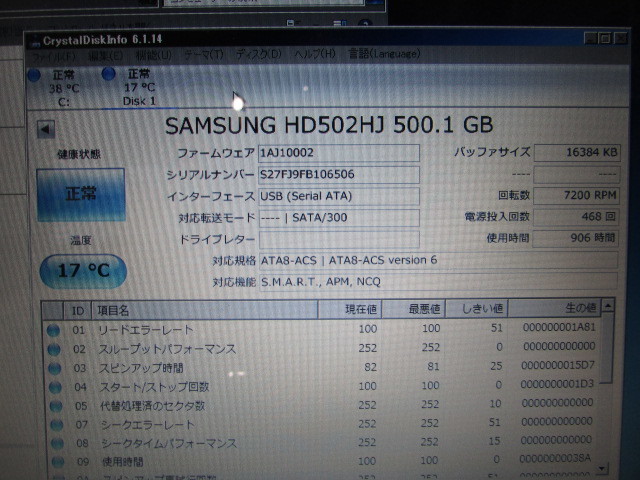Select the リードエラーレート attribute name
Screen dimensions: 640x480
146,330
